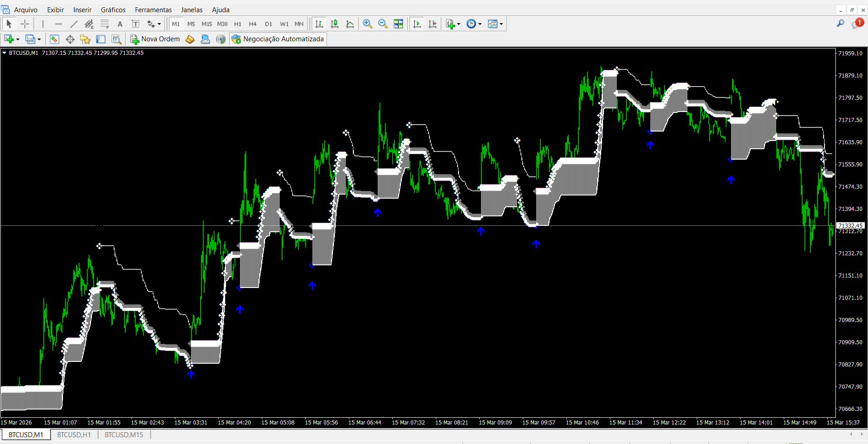Tile chart windows with grid icon
868x444 pixels.
click(x=398, y=24)
